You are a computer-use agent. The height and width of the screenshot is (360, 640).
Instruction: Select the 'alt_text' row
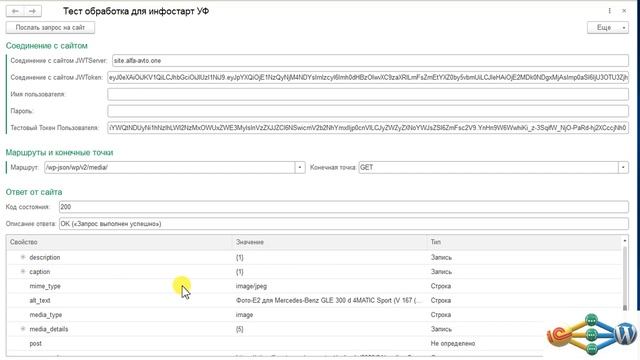point(314,300)
